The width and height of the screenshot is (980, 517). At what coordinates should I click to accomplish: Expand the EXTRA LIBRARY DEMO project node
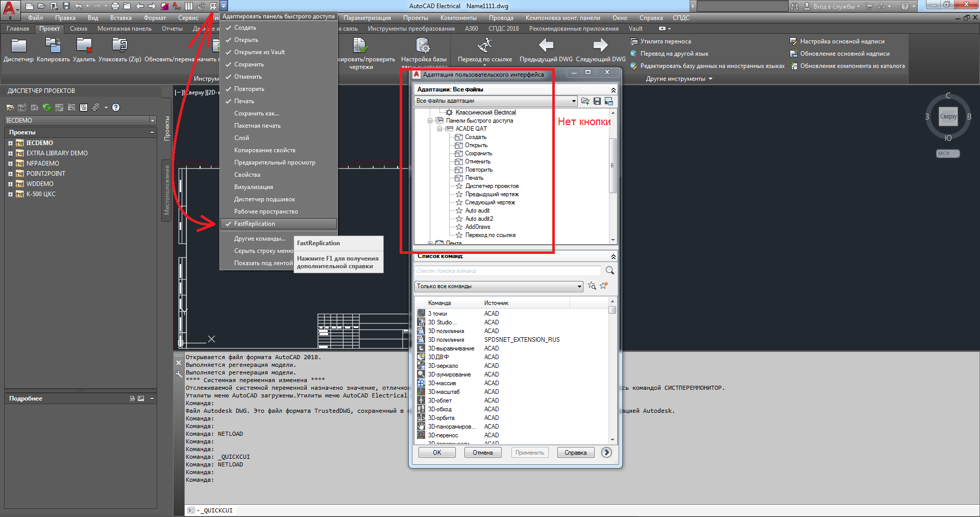click(10, 153)
